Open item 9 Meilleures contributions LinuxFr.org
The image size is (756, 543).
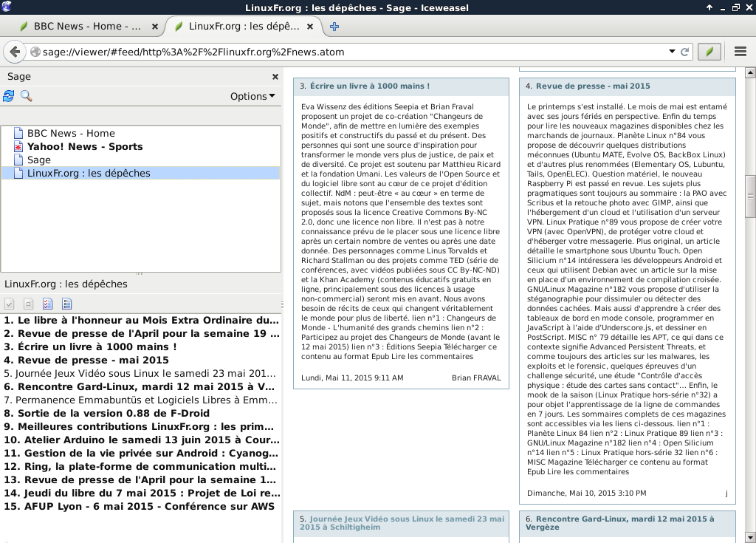tap(141, 427)
